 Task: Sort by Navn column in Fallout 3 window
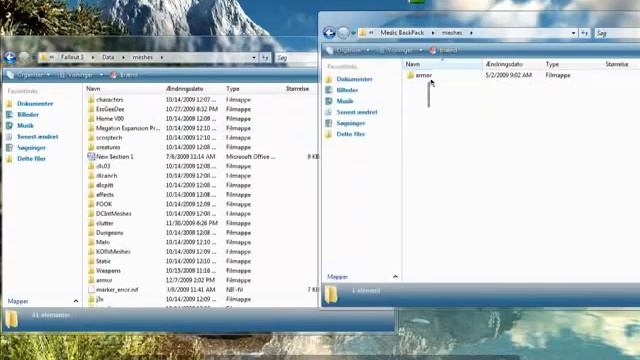coord(124,89)
